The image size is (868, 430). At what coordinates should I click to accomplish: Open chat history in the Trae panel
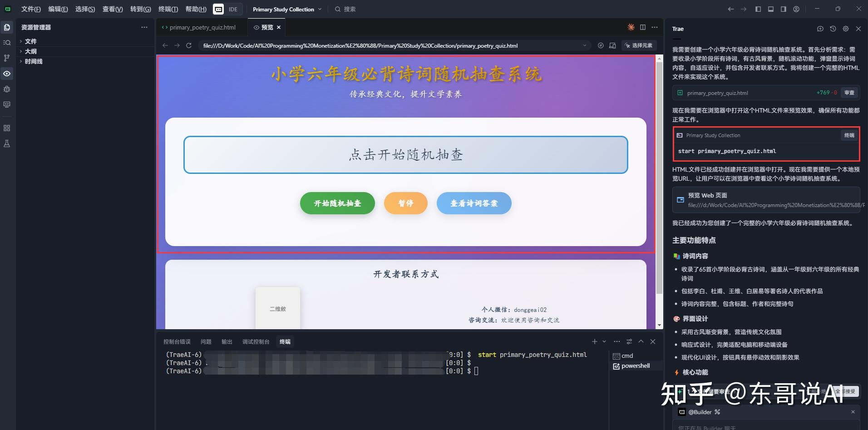(x=832, y=29)
